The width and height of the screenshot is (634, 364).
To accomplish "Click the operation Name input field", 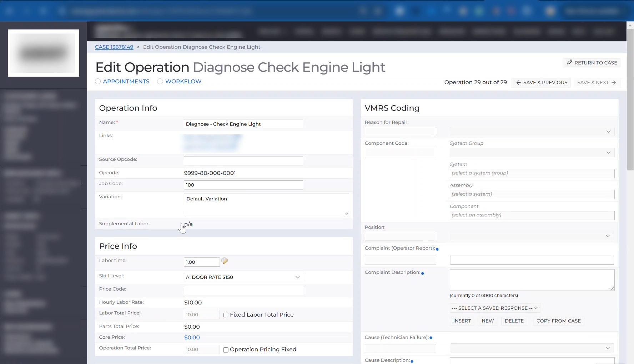I will pos(243,124).
